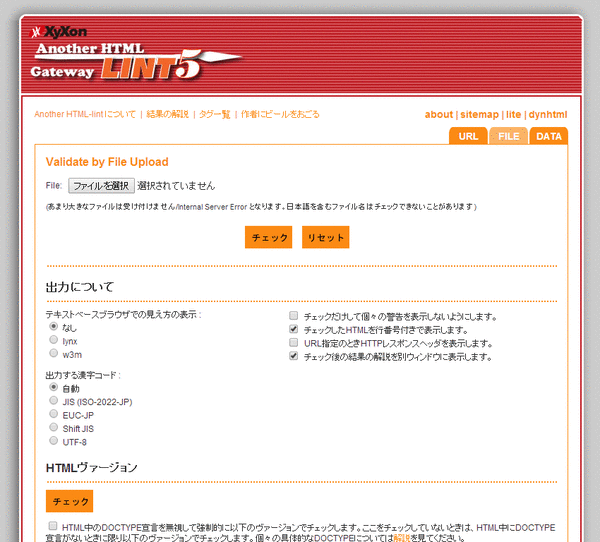This screenshot has width=600, height=542.
Task: Open the '作者にビールをおごる' link
Action: click(280, 114)
